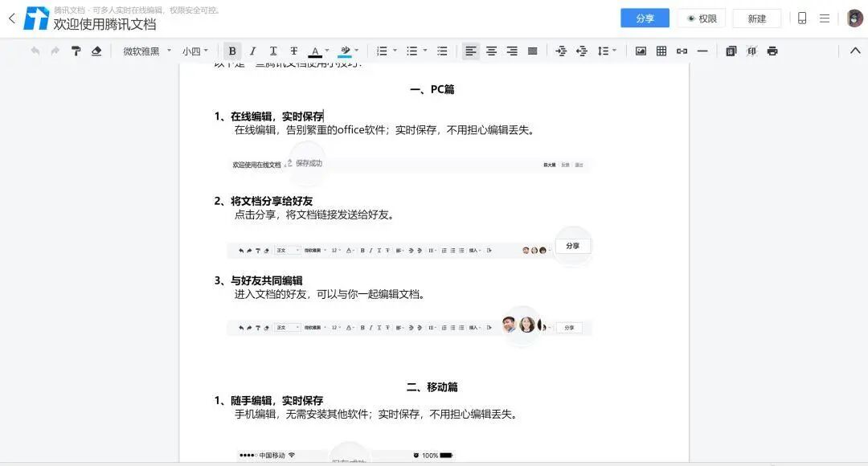Expand the font color picker arrow
The height and width of the screenshot is (466, 868).
327,51
